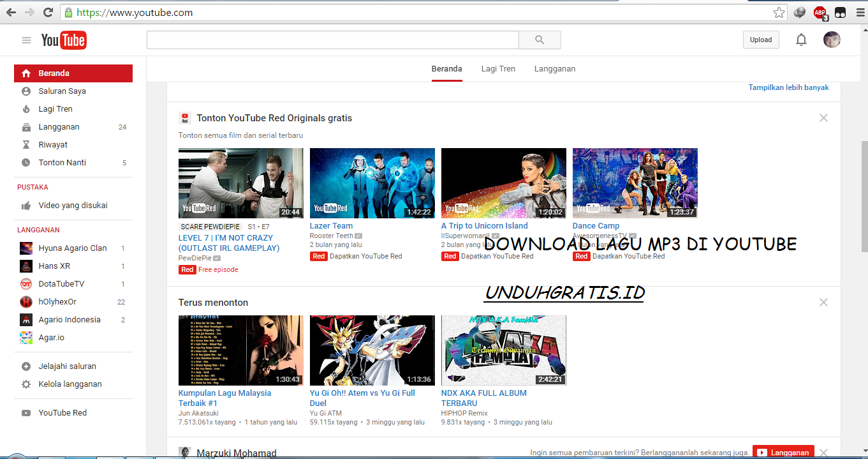Click the Jun Akatsuki channel name
Image resolution: width=868 pixels, height=459 pixels.
tap(198, 414)
